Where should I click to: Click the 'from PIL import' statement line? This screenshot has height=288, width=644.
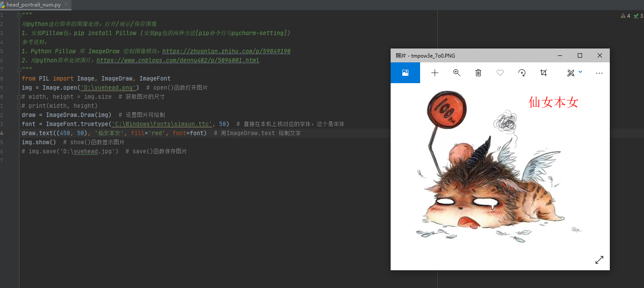click(96, 78)
